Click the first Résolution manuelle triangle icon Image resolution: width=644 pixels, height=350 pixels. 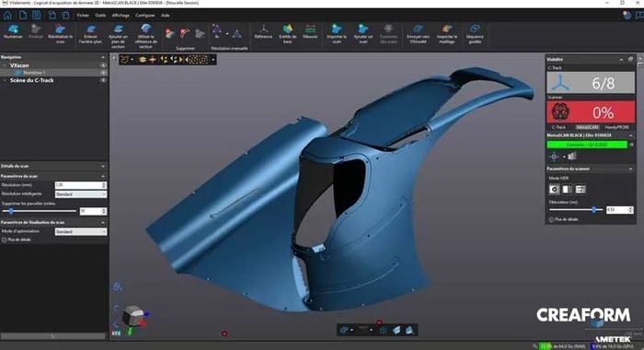tap(216, 31)
